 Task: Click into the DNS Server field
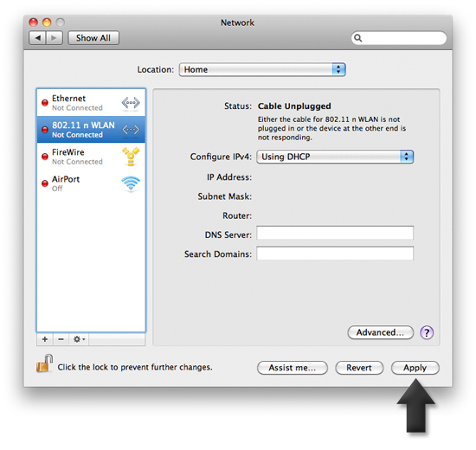[335, 233]
